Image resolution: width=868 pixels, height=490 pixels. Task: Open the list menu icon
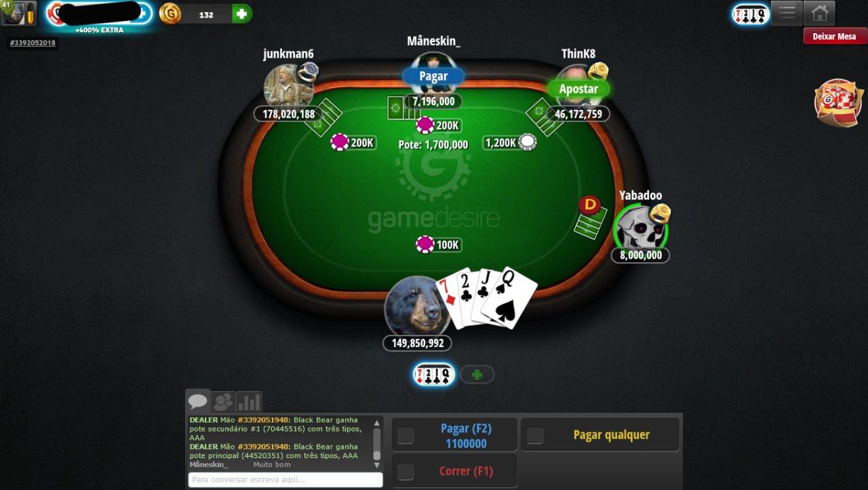787,13
